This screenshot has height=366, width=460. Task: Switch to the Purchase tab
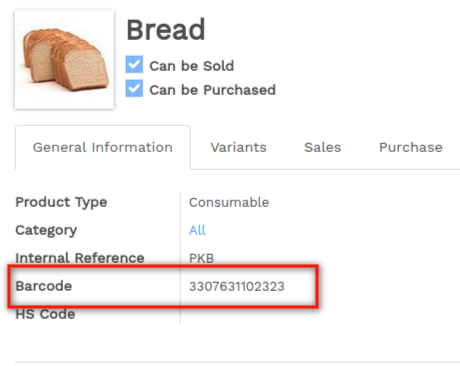pyautogui.click(x=411, y=147)
